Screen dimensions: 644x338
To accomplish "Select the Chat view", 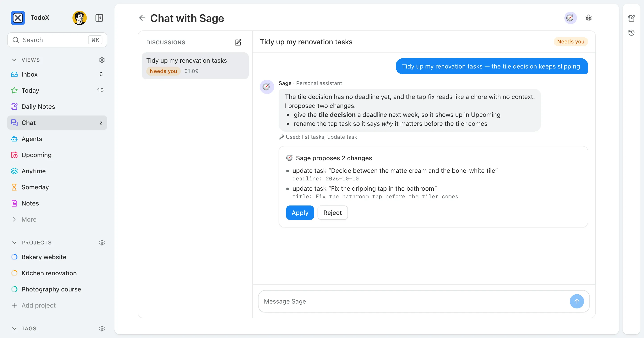I will click(57, 123).
